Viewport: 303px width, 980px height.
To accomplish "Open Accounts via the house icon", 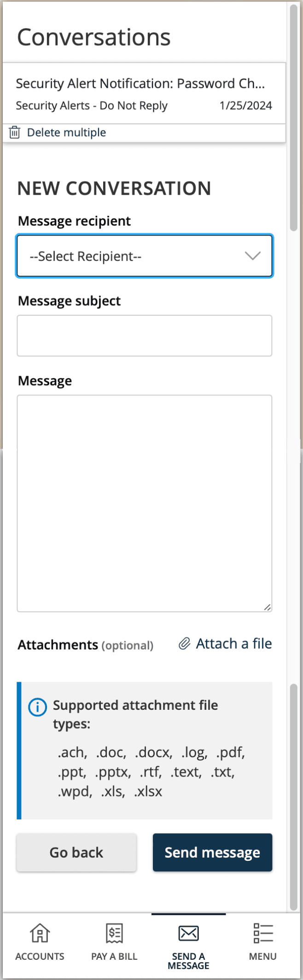I will [40, 934].
